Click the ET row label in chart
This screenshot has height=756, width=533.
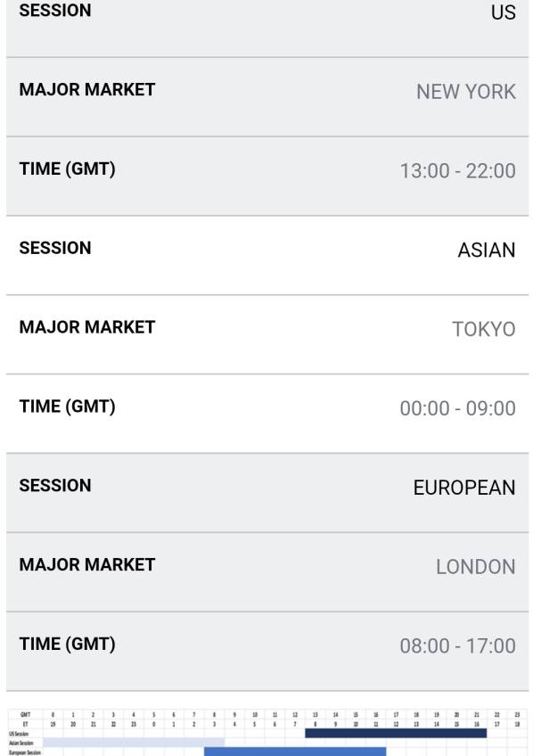point(26,724)
